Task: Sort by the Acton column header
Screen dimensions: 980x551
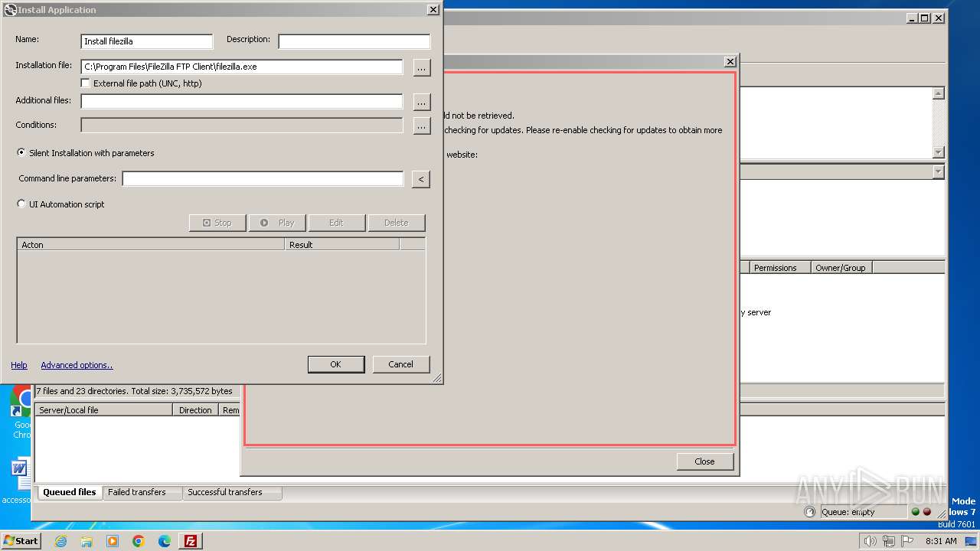Action: click(151, 245)
